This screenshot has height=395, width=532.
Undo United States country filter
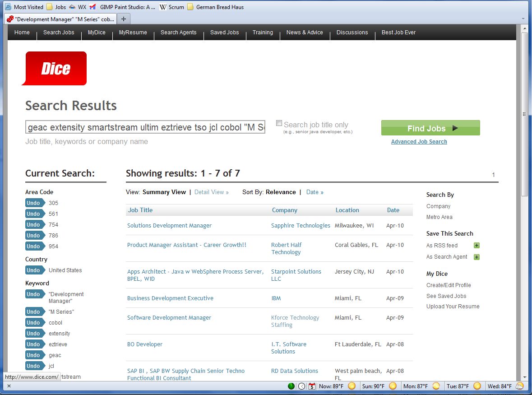pos(35,270)
